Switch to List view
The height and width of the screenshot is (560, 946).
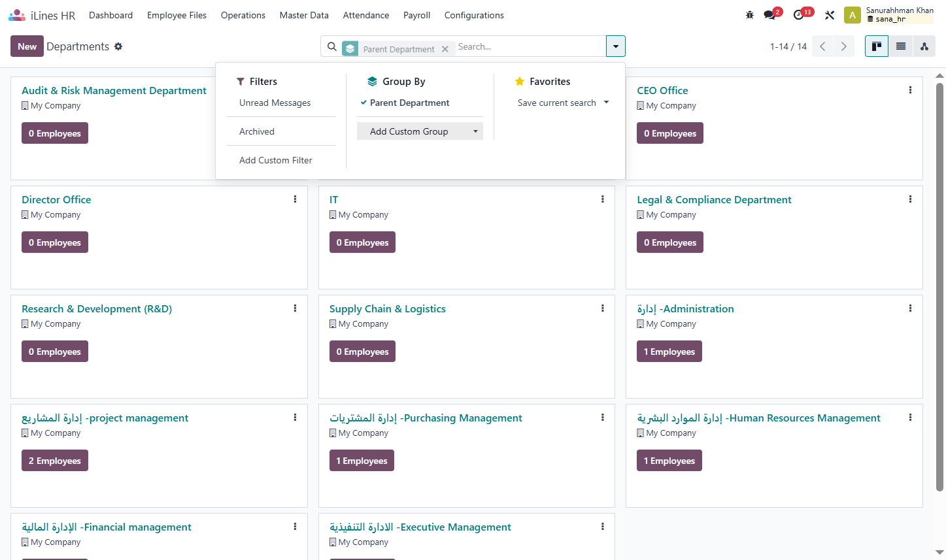coord(901,46)
